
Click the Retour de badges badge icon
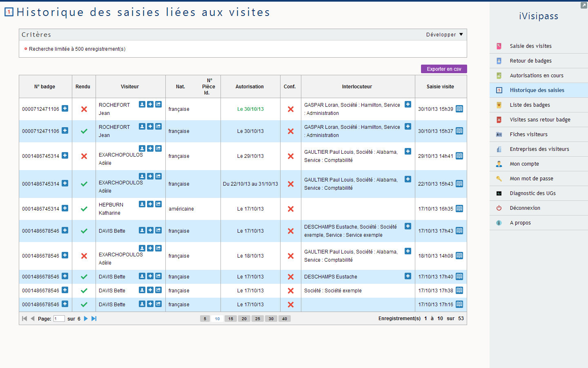pos(499,61)
